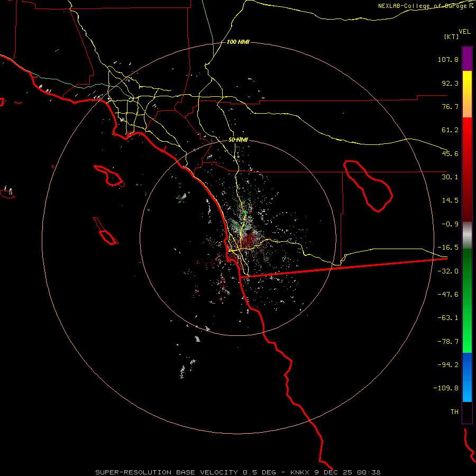This screenshot has height=476, width=476.
Task: Pick the blue segment of the color bar
Action: click(x=467, y=377)
